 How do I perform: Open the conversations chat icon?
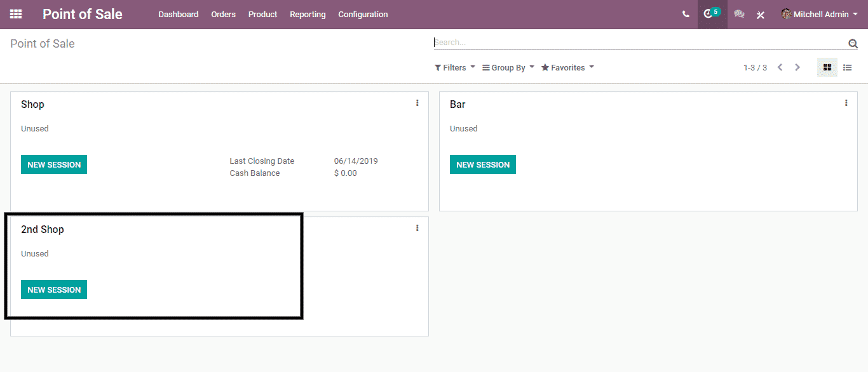click(x=738, y=14)
